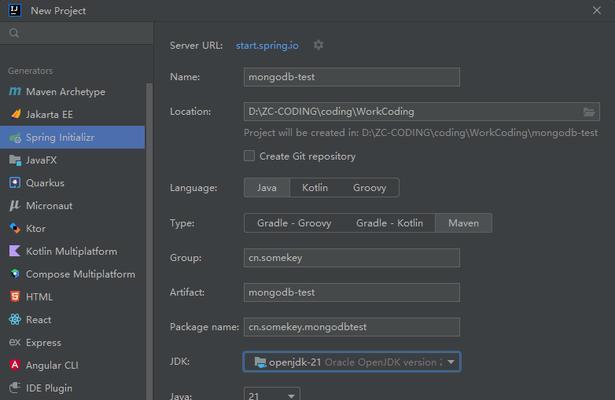Screen dimensions: 615x400
Task: Click the Compose Multiplatform icon
Action: click(15, 274)
